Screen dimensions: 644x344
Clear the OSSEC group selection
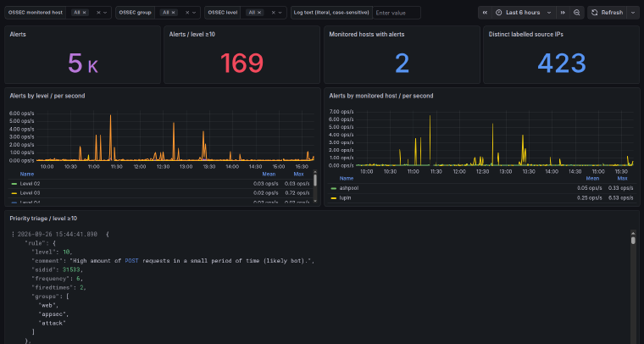(187, 13)
